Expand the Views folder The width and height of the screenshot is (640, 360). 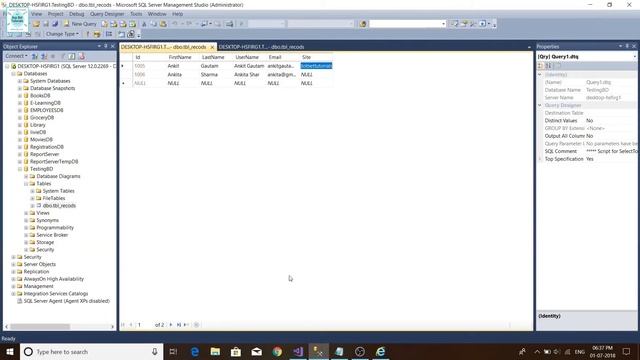click(x=26, y=213)
